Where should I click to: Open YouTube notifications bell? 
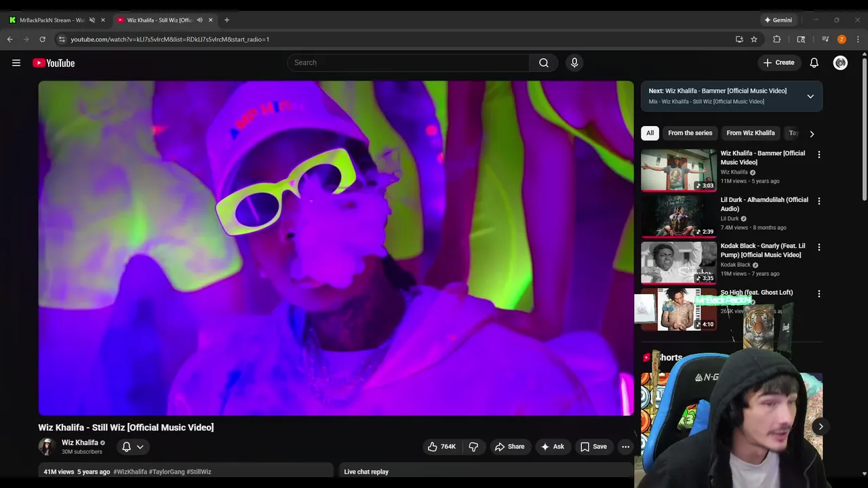[814, 63]
